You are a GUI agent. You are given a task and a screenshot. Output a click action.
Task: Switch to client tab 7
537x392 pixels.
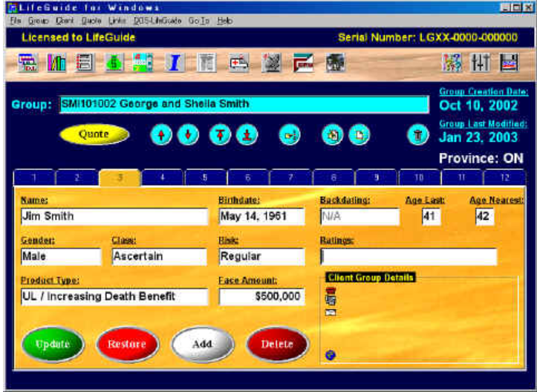tap(290, 177)
